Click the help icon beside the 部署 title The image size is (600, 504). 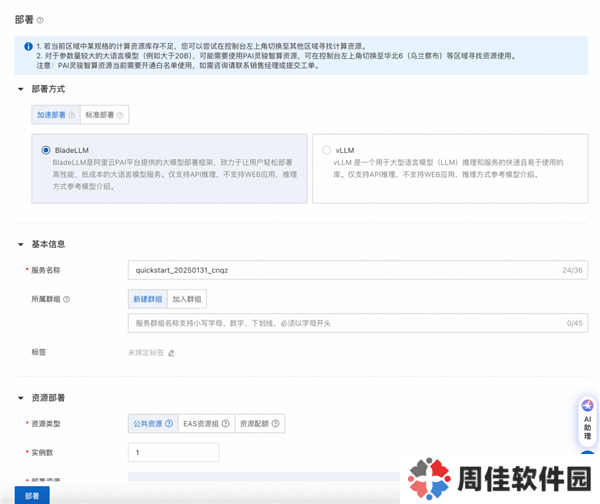(40, 20)
